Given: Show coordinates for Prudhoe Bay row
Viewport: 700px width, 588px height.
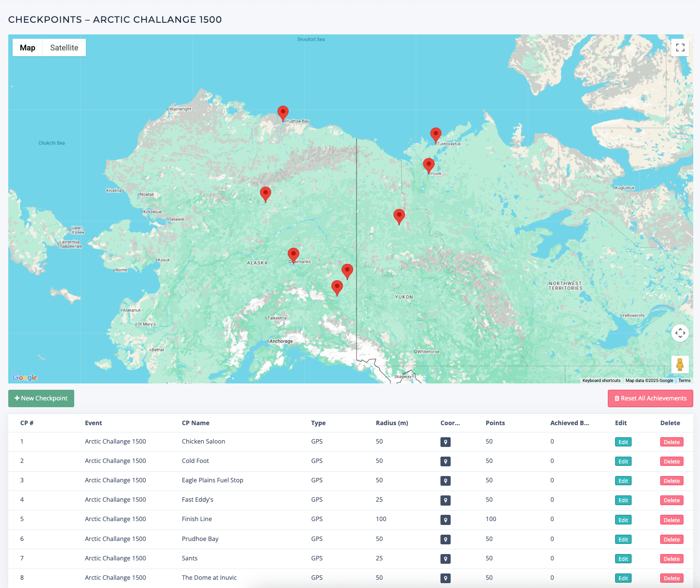Looking at the screenshot, I should (x=445, y=540).
